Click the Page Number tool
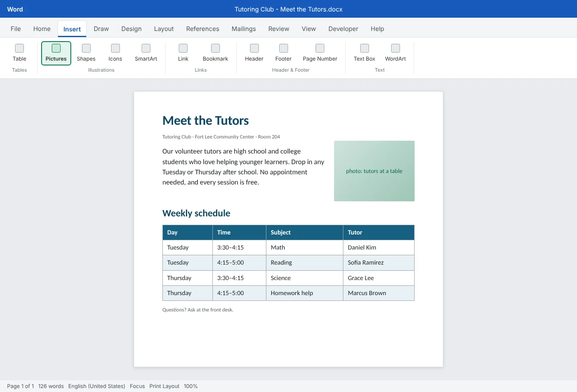The width and height of the screenshot is (577, 392). tap(320, 53)
